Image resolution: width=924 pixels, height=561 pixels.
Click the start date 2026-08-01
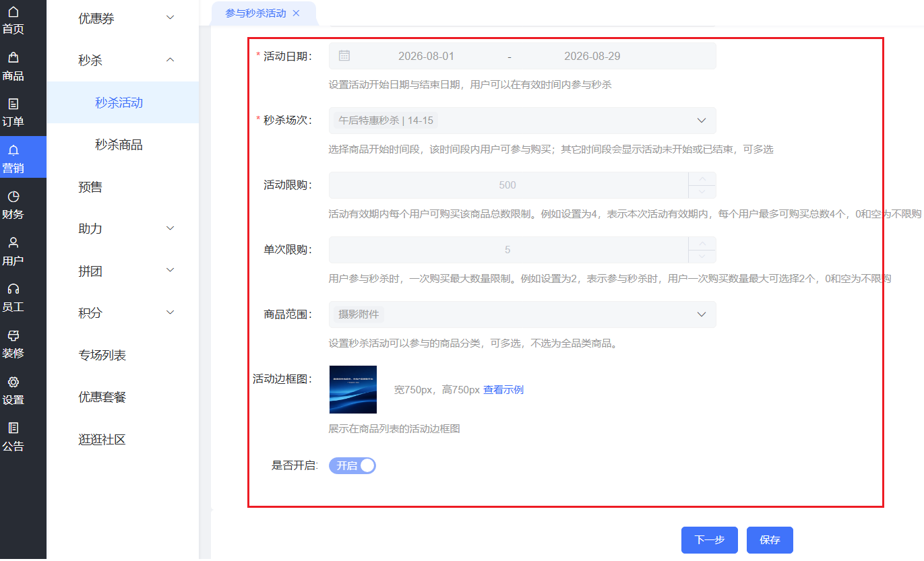426,56
